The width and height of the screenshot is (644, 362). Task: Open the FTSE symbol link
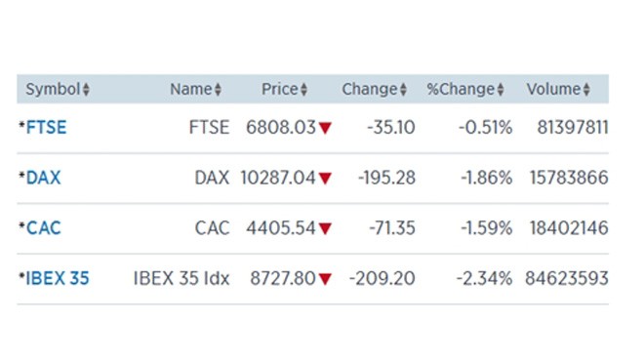coord(46,128)
